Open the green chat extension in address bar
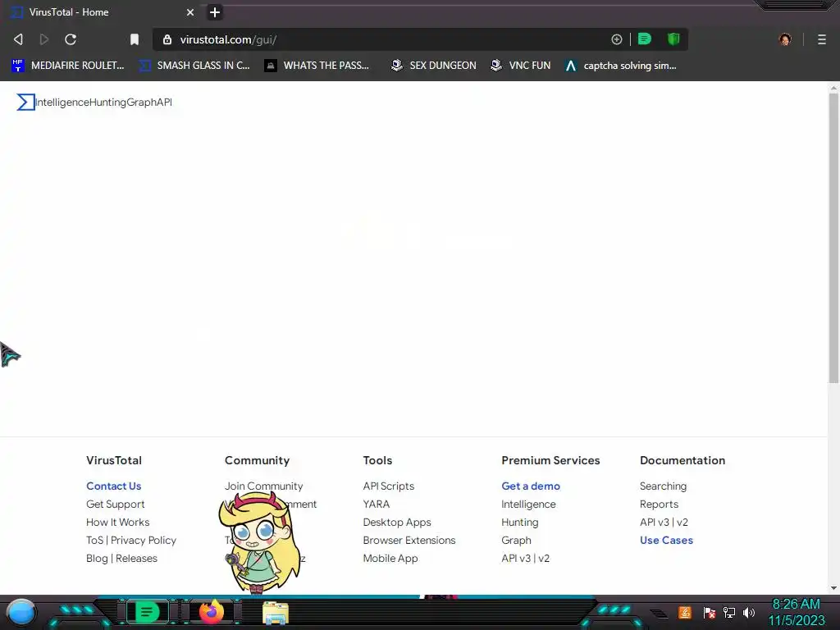 (x=645, y=39)
